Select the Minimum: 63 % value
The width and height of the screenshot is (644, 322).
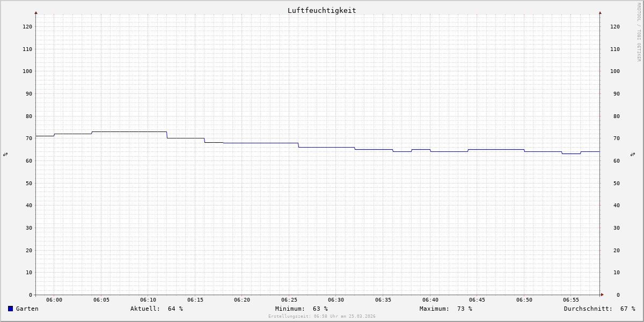[x=302, y=309]
